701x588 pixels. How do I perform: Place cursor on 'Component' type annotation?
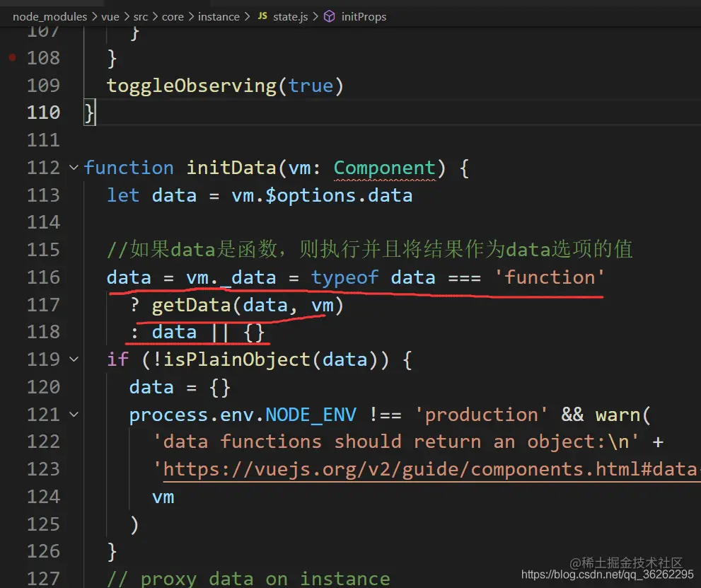(385, 168)
